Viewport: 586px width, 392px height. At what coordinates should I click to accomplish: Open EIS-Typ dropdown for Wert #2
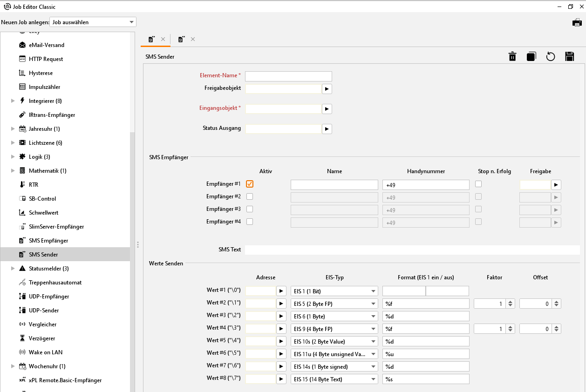[334, 304]
